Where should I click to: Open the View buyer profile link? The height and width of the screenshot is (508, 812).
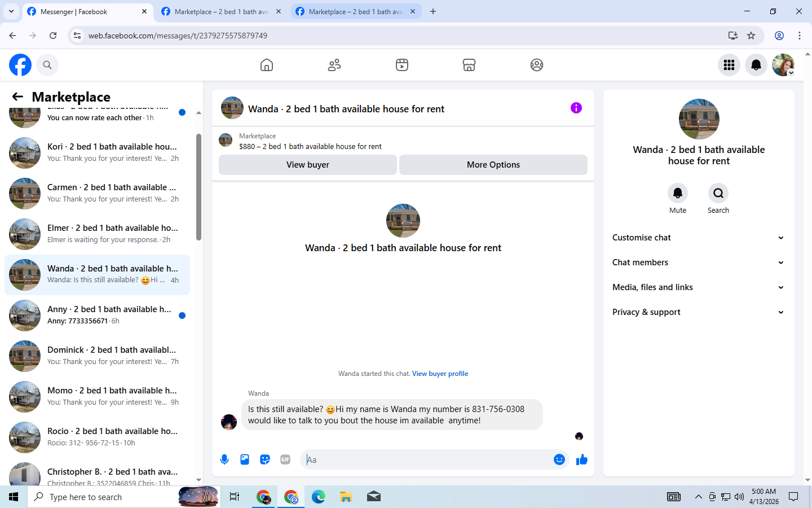440,374
